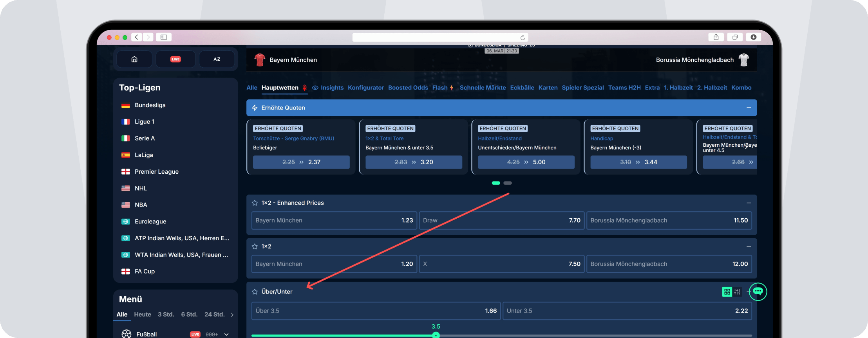Click the browser page reload icon
The image size is (868, 338).
tap(523, 38)
